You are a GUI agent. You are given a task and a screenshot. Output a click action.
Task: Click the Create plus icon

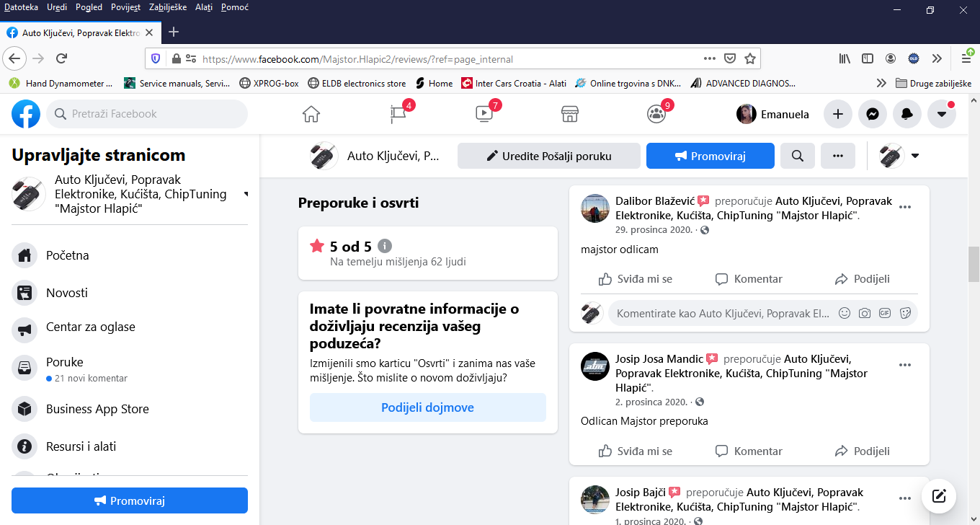point(838,114)
